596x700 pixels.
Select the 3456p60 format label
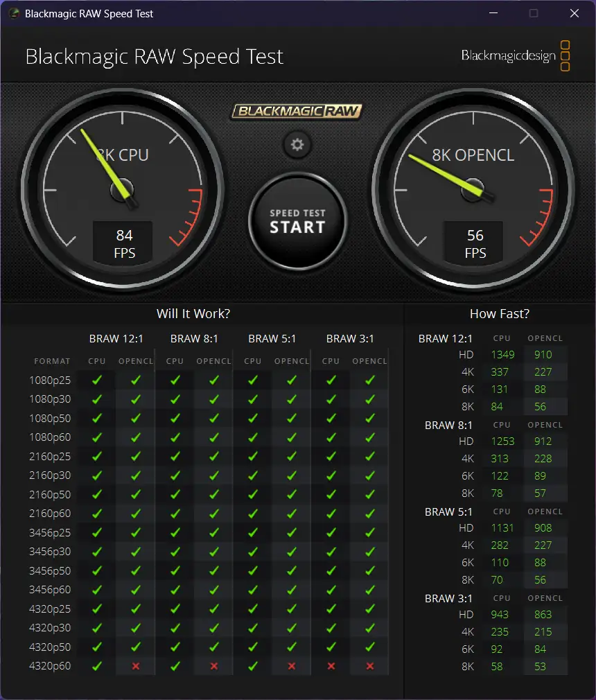tap(50, 590)
